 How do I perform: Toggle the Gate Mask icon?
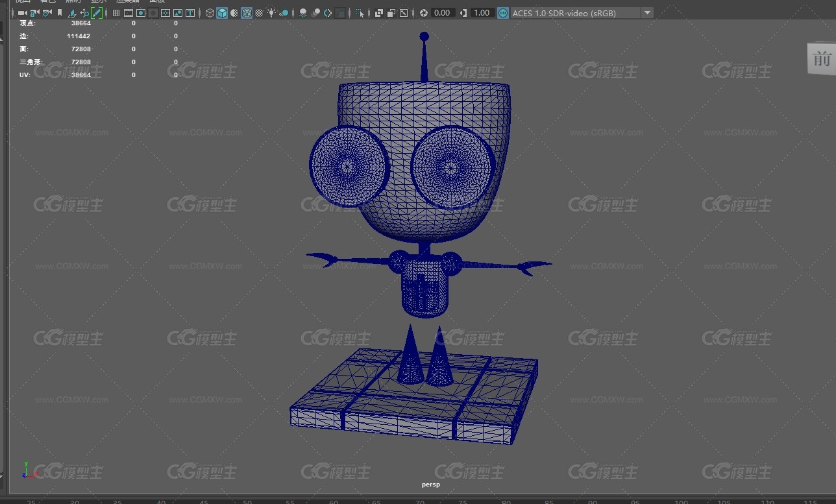click(x=153, y=13)
